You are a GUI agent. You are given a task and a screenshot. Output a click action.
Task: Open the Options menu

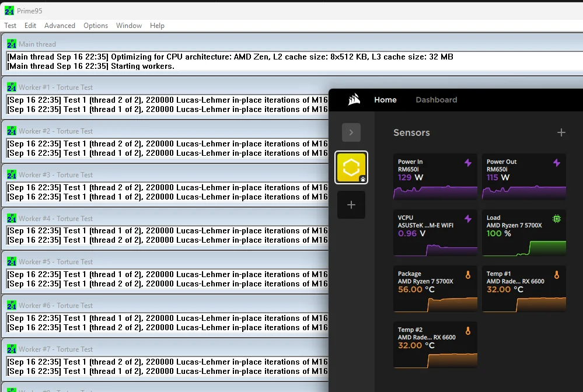[x=96, y=26]
